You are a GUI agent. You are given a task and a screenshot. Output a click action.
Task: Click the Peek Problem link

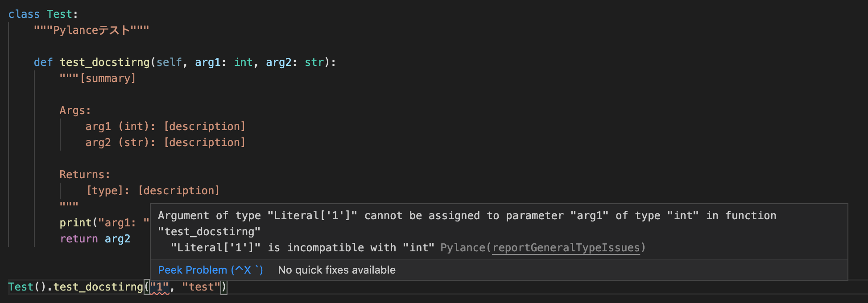coord(210,270)
